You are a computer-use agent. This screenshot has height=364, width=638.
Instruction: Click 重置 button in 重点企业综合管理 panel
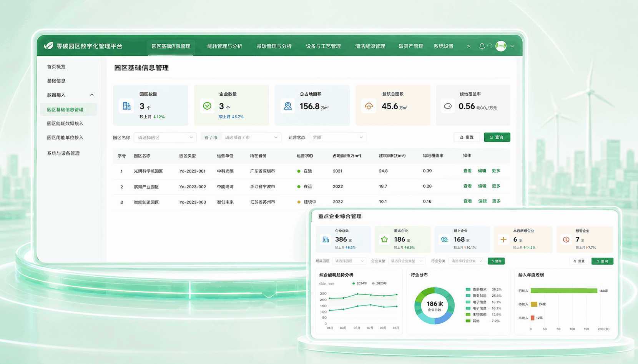pyautogui.click(x=579, y=261)
